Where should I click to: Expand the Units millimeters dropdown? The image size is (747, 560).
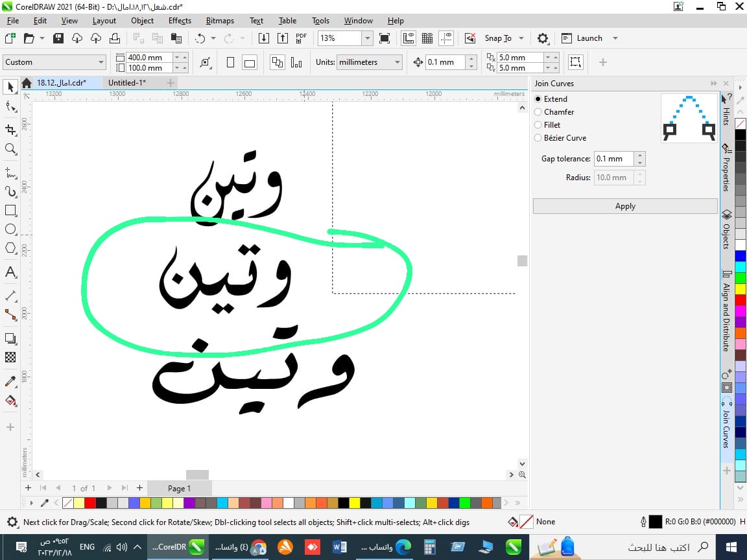pos(397,62)
